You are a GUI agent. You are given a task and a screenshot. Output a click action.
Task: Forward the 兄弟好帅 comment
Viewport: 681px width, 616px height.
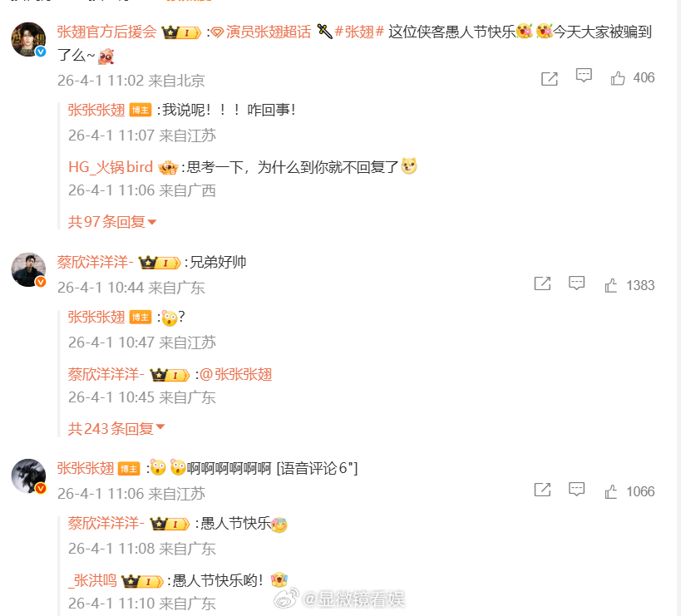pyautogui.click(x=542, y=284)
